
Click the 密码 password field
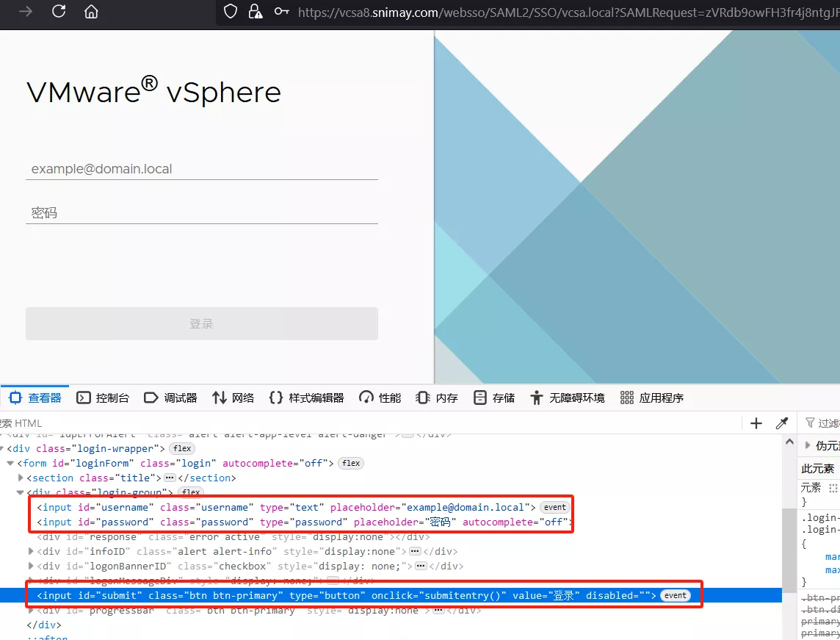point(202,213)
